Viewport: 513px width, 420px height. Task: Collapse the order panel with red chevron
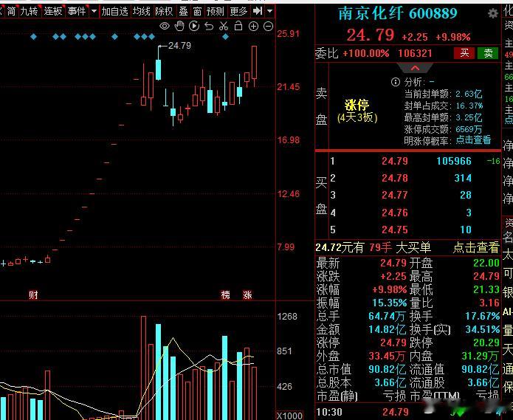point(415,68)
